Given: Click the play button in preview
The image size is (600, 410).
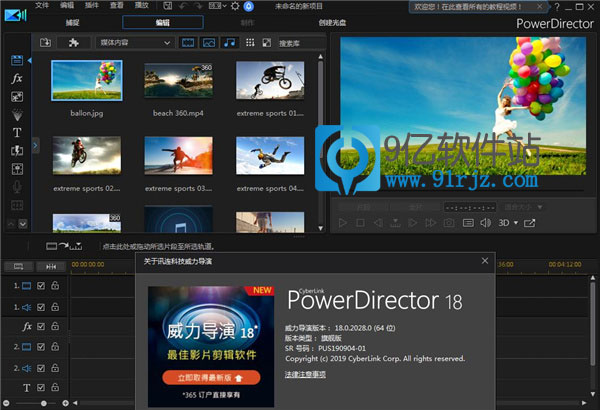Looking at the screenshot, I should tap(343, 222).
